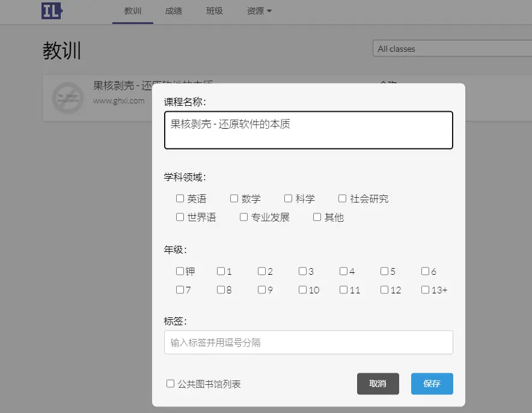Viewport: 532px width, 413px height.
Task: Check the 数学 subject checkbox
Action: [x=234, y=198]
